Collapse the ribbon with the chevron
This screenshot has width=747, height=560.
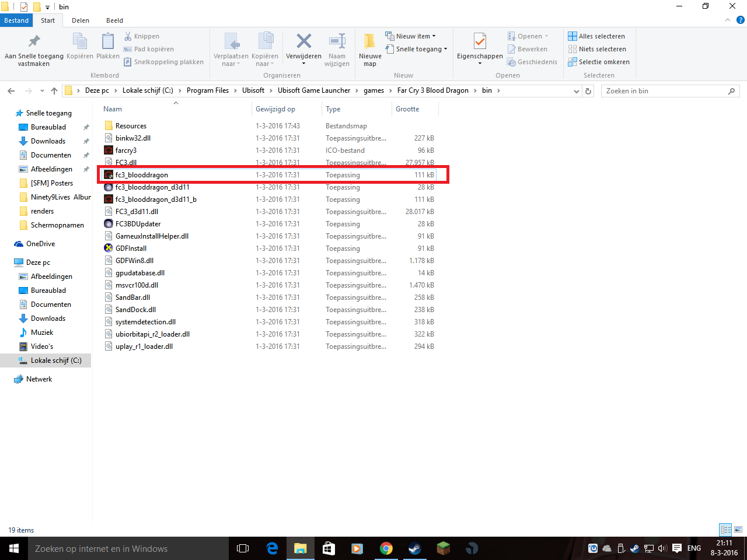coord(728,20)
